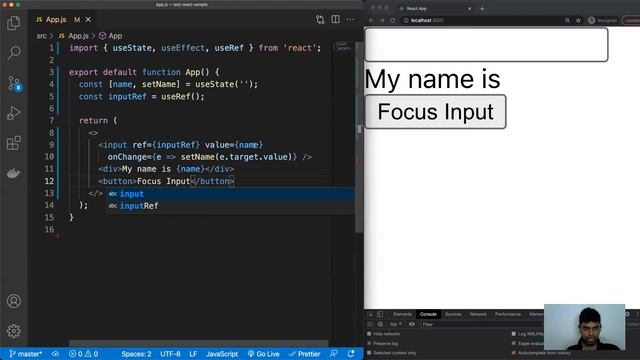Click the Incognito profile icon
This screenshot has height=360, width=640.
(x=591, y=20)
